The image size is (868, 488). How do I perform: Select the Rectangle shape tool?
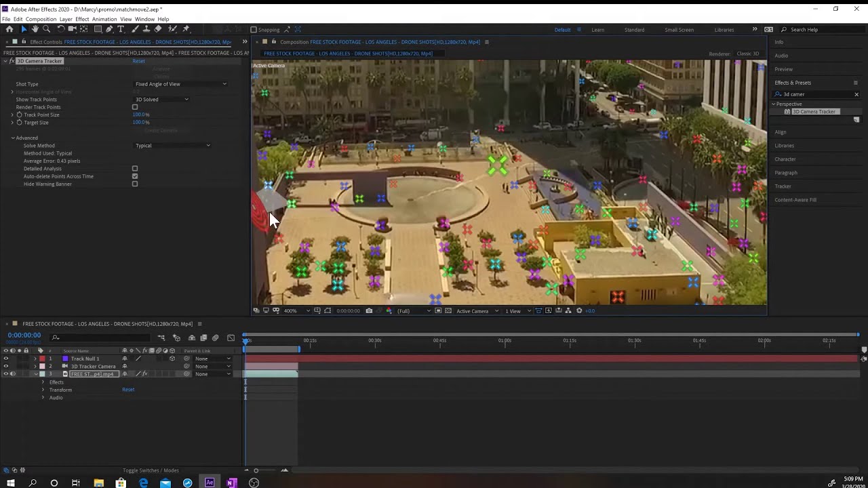pyautogui.click(x=98, y=29)
